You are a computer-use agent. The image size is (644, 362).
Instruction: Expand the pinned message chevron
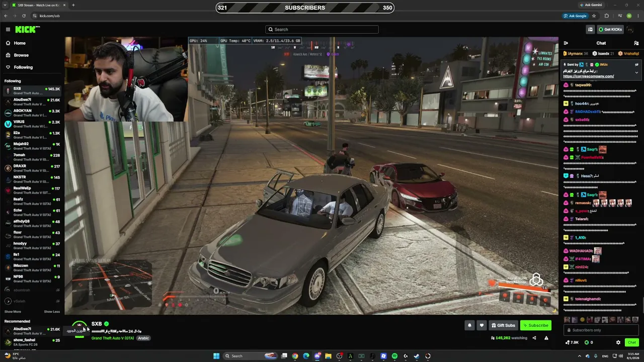636,72
